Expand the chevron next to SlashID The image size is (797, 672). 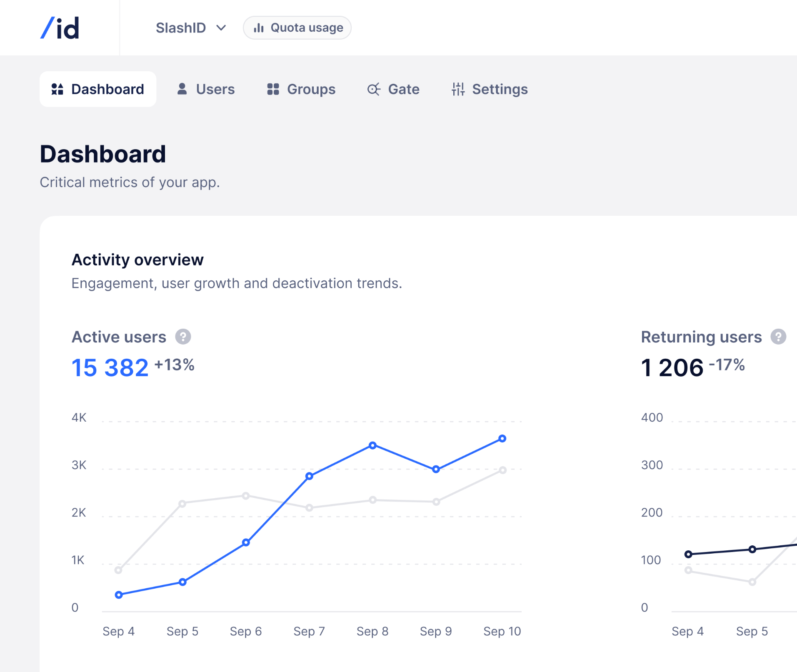click(221, 28)
